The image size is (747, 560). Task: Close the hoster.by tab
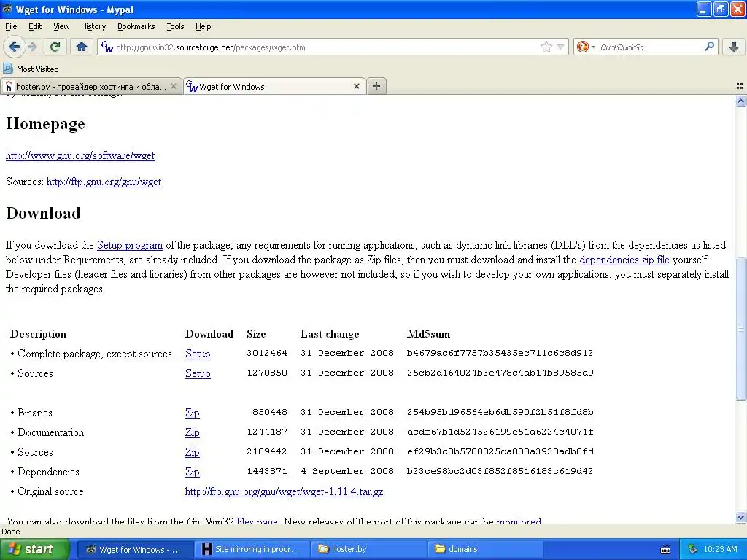pos(174,86)
